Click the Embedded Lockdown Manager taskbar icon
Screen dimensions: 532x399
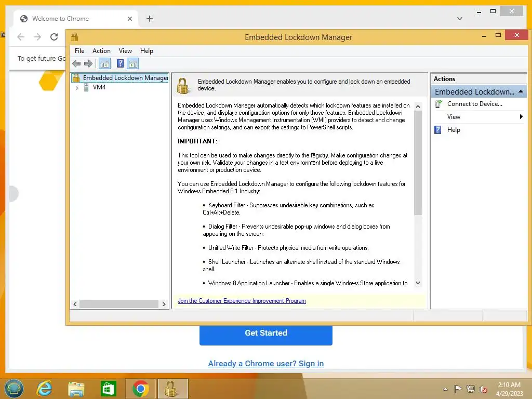tap(172, 389)
